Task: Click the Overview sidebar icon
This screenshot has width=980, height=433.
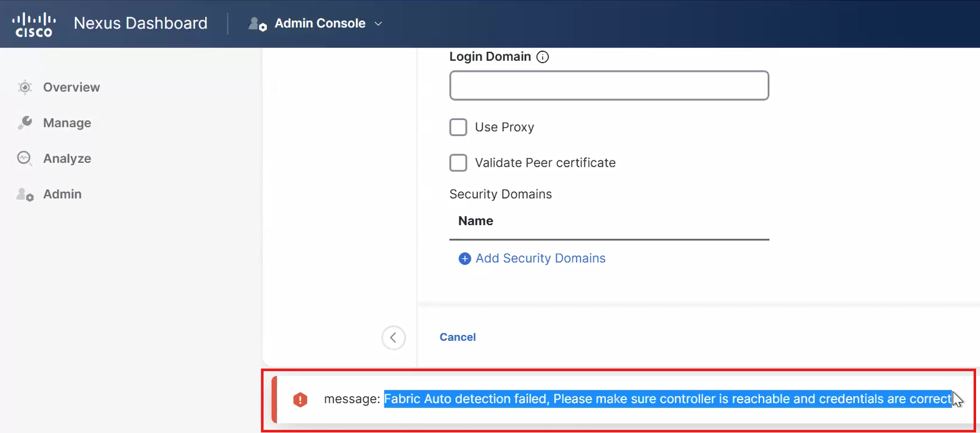Action: 25,87
